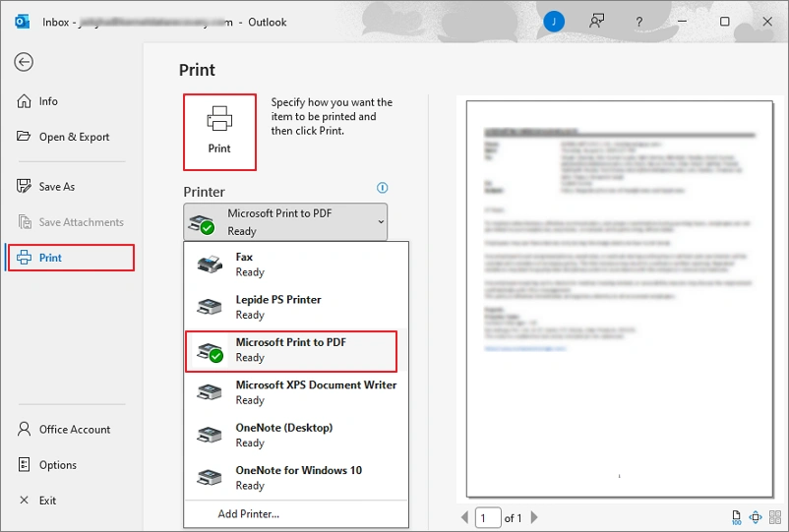Image resolution: width=789 pixels, height=532 pixels.
Task: Click the Options sheet icon
Action: point(24,464)
